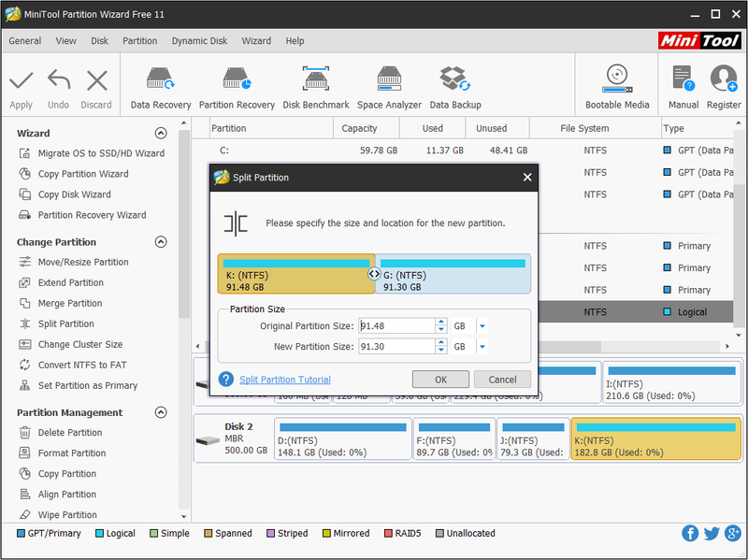Open the Data Recovery tool
The width and height of the screenshot is (748, 560).
pos(160,88)
